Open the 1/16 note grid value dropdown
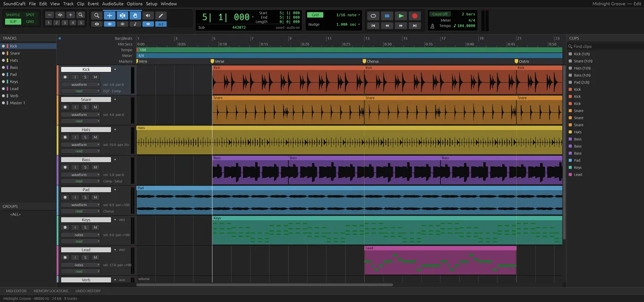Viewport: 644px width, 302px height. 348,15
